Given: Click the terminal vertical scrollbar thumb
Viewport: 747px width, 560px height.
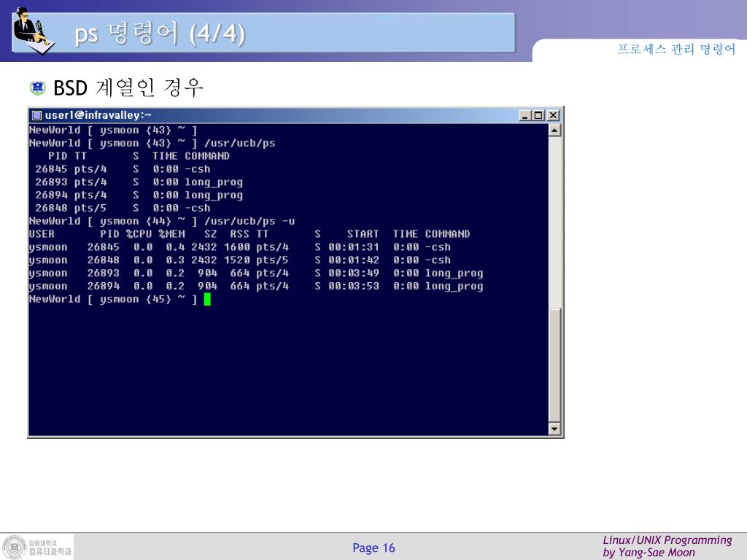Looking at the screenshot, I should pos(554,365).
